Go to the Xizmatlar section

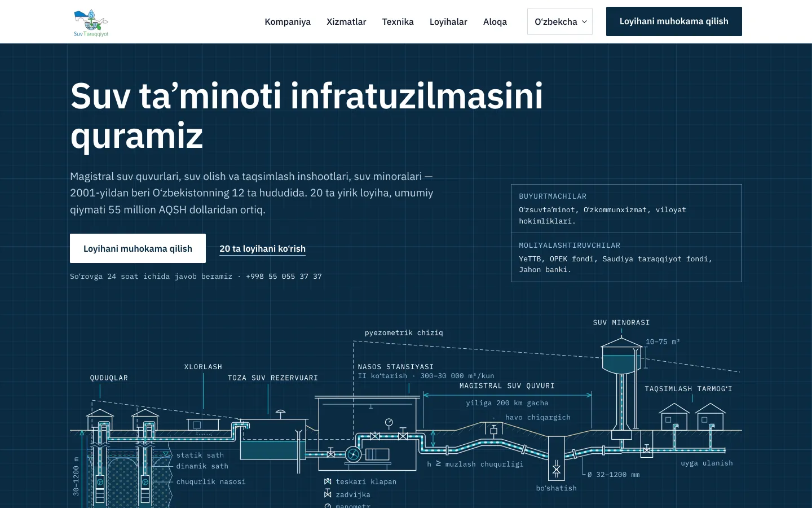click(346, 21)
